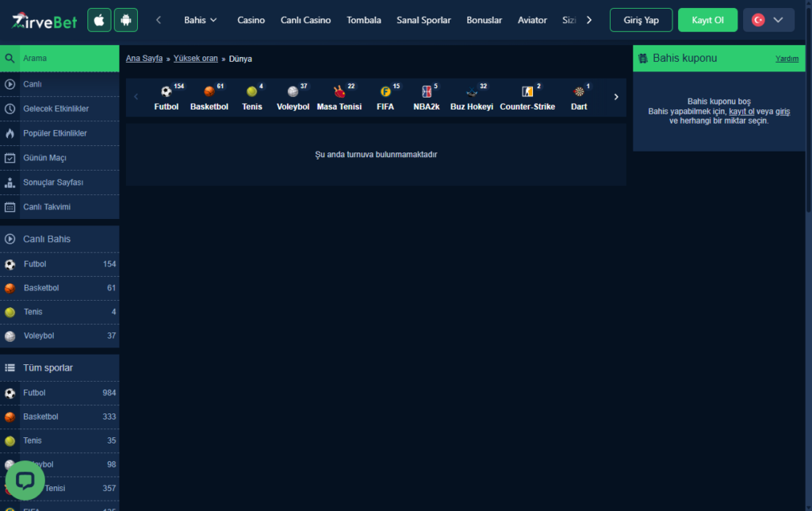
Task: Select Voleybol 37 under Canlı Bahis
Action: [59, 336]
